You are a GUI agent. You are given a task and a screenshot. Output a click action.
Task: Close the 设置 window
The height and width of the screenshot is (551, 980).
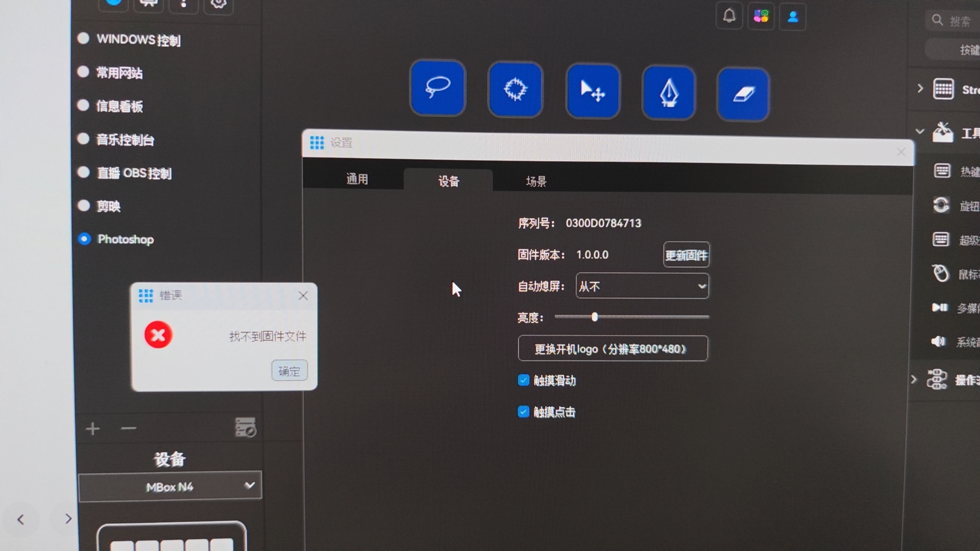click(x=901, y=152)
